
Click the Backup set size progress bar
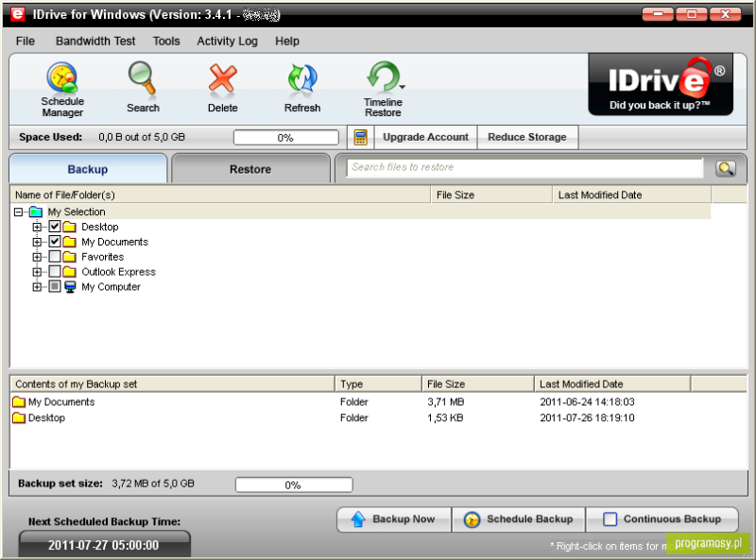pyautogui.click(x=294, y=484)
